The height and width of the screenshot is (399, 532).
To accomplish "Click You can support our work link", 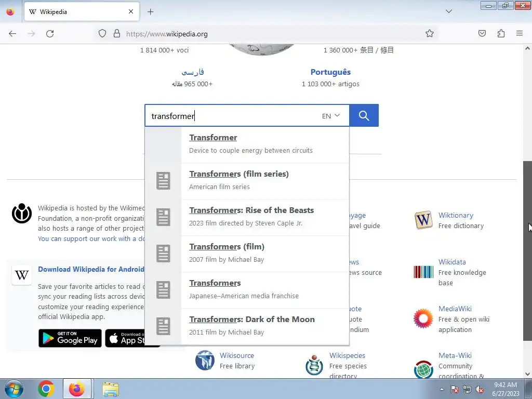I will pos(91,238).
